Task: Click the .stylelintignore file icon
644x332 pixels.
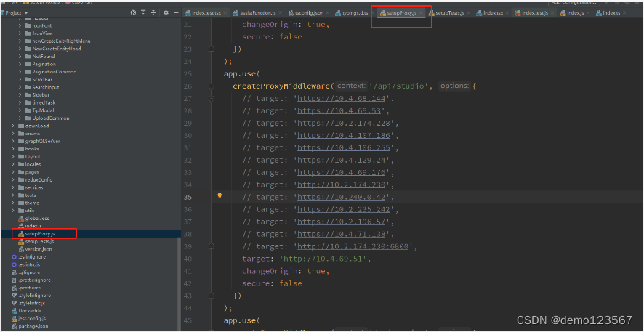Action: (x=15, y=296)
